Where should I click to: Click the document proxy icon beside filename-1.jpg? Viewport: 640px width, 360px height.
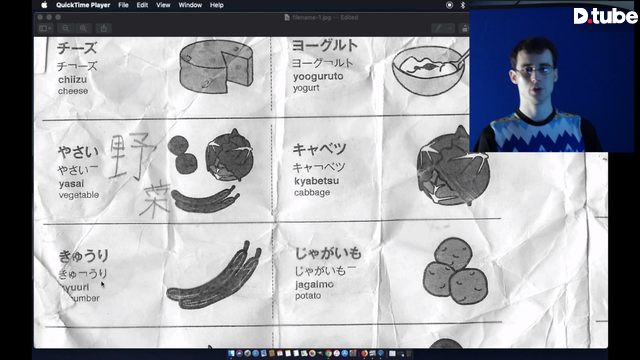coord(287,17)
